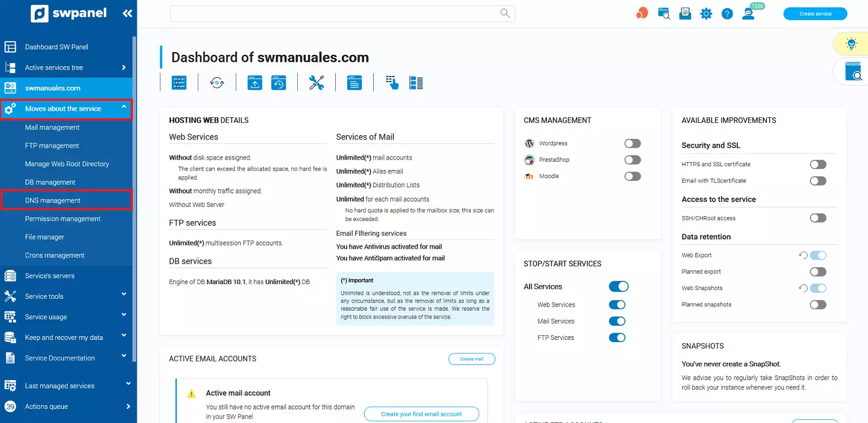The width and height of the screenshot is (868, 423).
Task: Click Create your first email account
Action: (421, 414)
